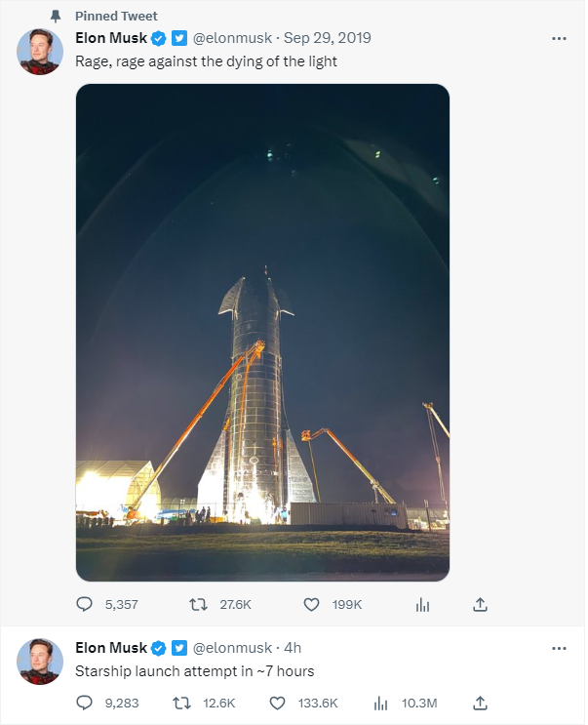This screenshot has height=725, width=588.
Task: Open the more options menu on Starship launch tweet
Action: [x=559, y=648]
